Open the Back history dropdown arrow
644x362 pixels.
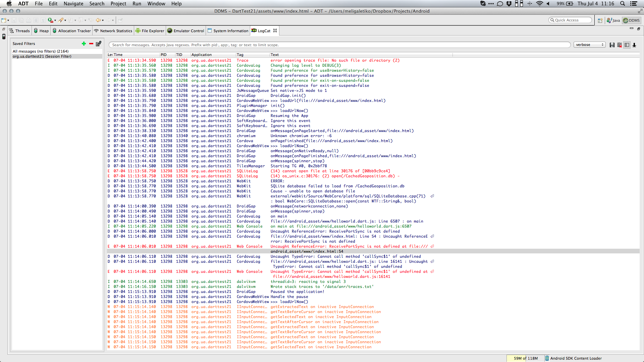(103, 20)
